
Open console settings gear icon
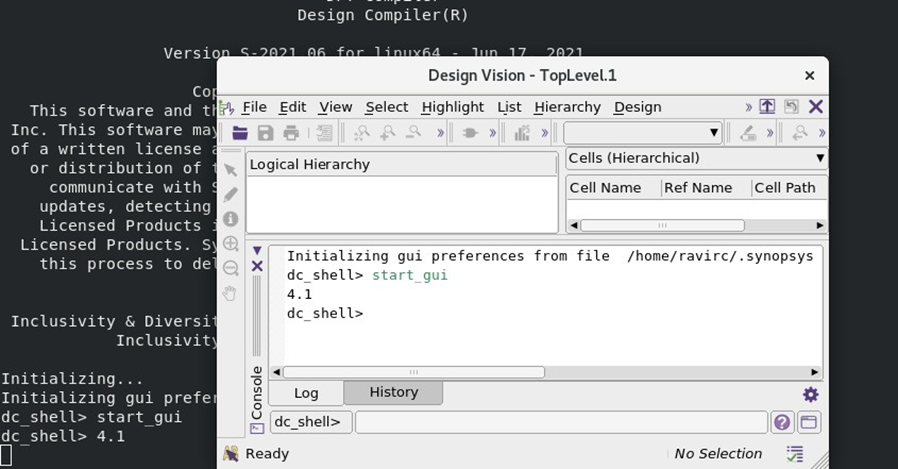(x=810, y=394)
